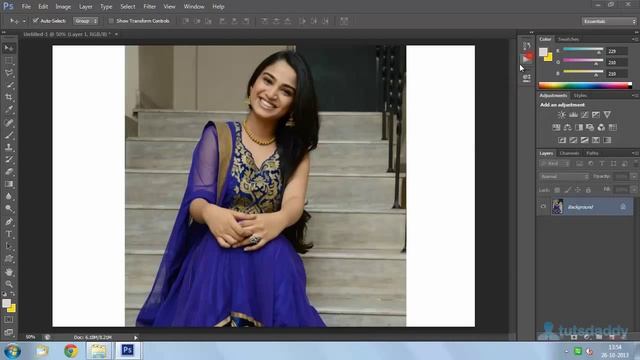Select the Brush tool
The image size is (640, 360).
pyautogui.click(x=9, y=135)
